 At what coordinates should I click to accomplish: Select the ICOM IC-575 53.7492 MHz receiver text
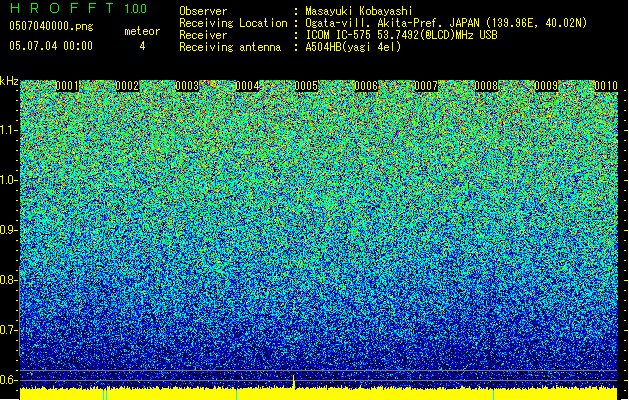[x=401, y=35]
